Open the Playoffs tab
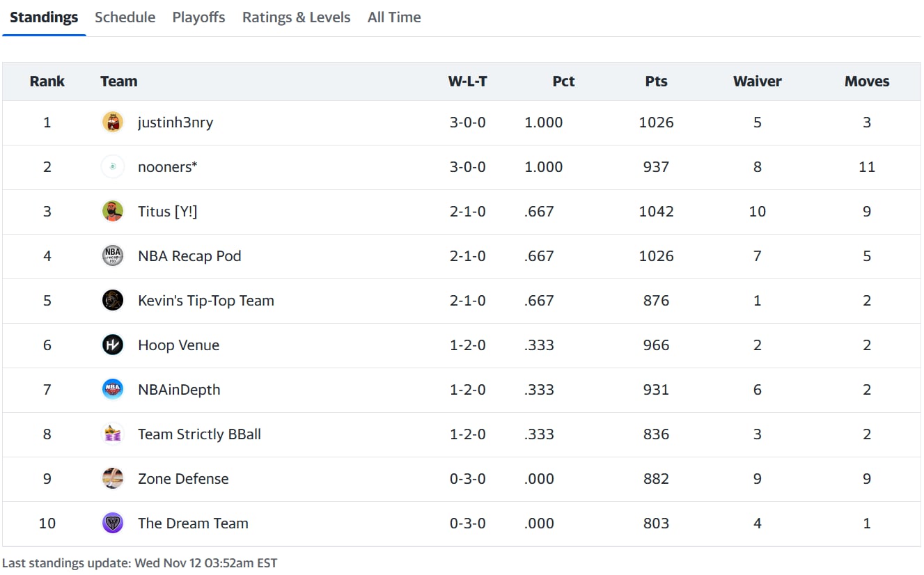The width and height of the screenshot is (924, 575). point(199,17)
